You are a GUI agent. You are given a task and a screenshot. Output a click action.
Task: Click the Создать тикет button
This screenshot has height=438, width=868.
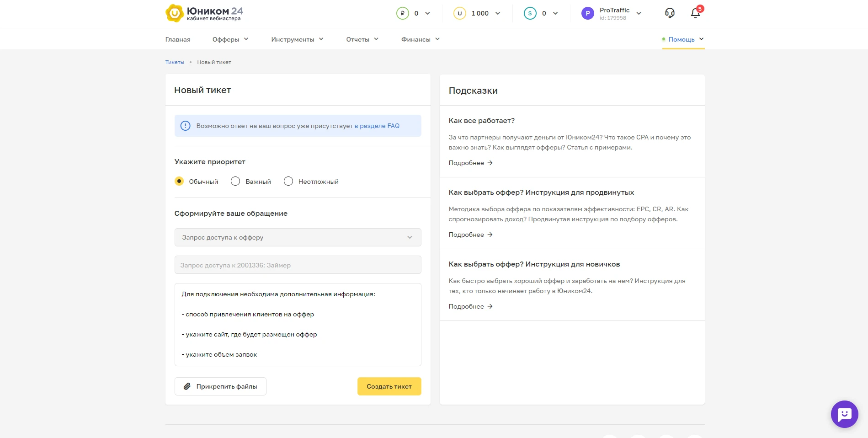pyautogui.click(x=389, y=386)
